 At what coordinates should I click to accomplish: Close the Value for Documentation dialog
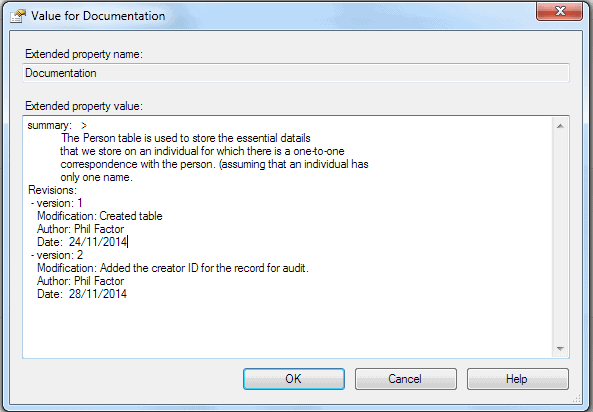point(559,11)
